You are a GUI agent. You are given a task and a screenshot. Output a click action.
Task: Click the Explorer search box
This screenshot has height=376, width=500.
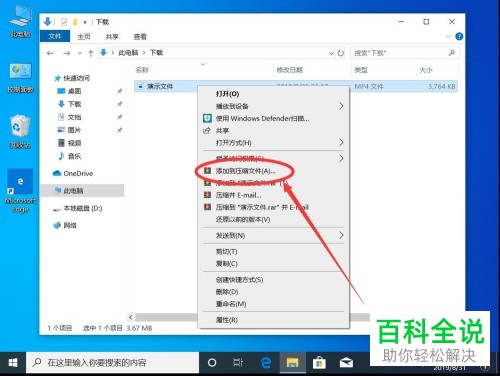[x=405, y=53]
